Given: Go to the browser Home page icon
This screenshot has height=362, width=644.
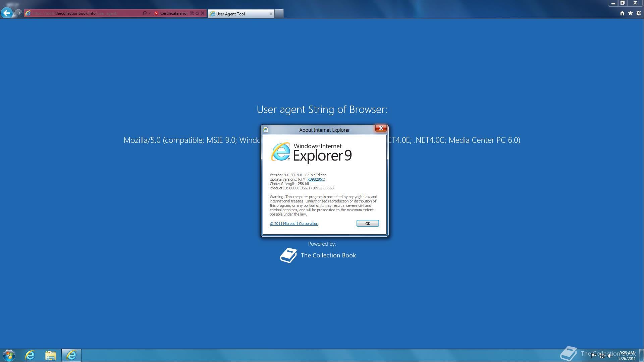Looking at the screenshot, I should 622,13.
